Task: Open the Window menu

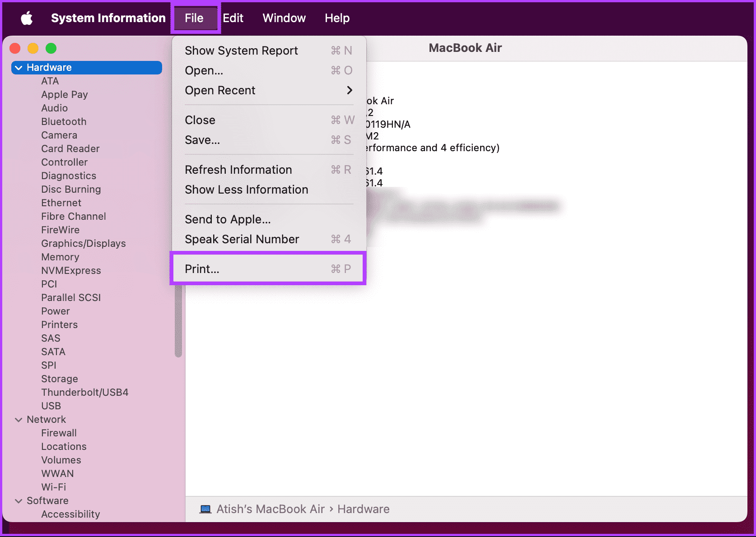Action: coord(284,18)
